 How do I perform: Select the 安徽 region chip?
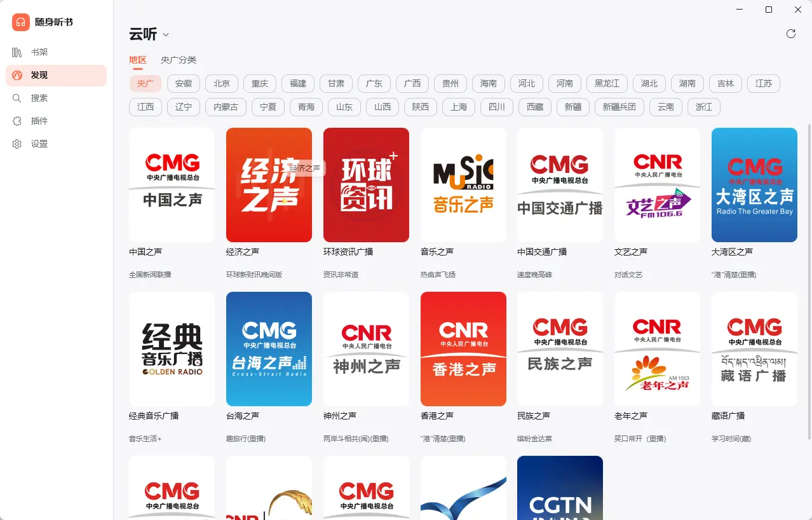[184, 83]
